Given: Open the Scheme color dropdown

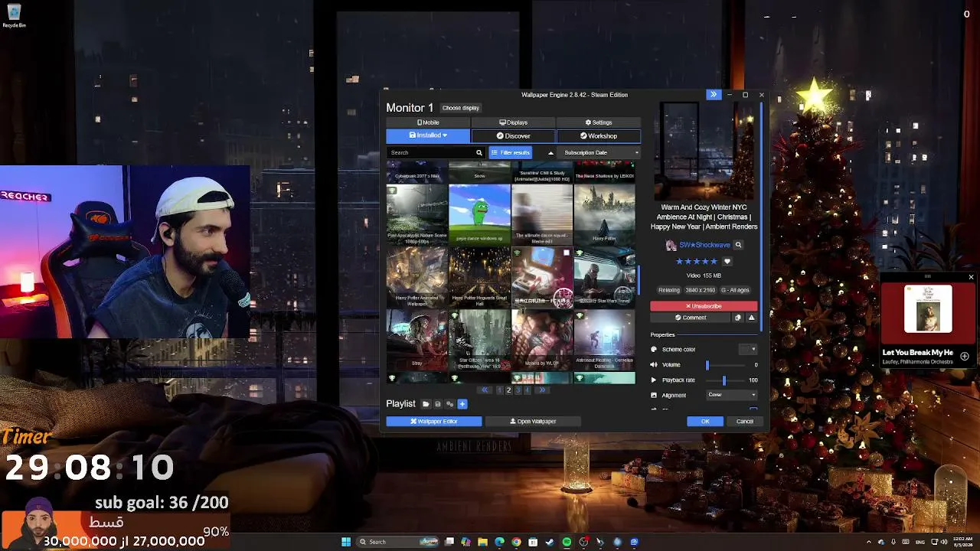Looking at the screenshot, I should pyautogui.click(x=747, y=350).
